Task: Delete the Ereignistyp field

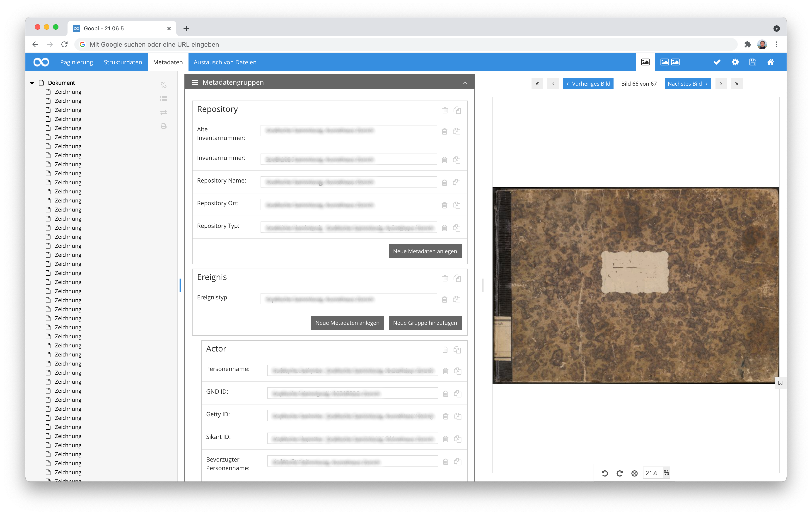Action: pyautogui.click(x=445, y=299)
